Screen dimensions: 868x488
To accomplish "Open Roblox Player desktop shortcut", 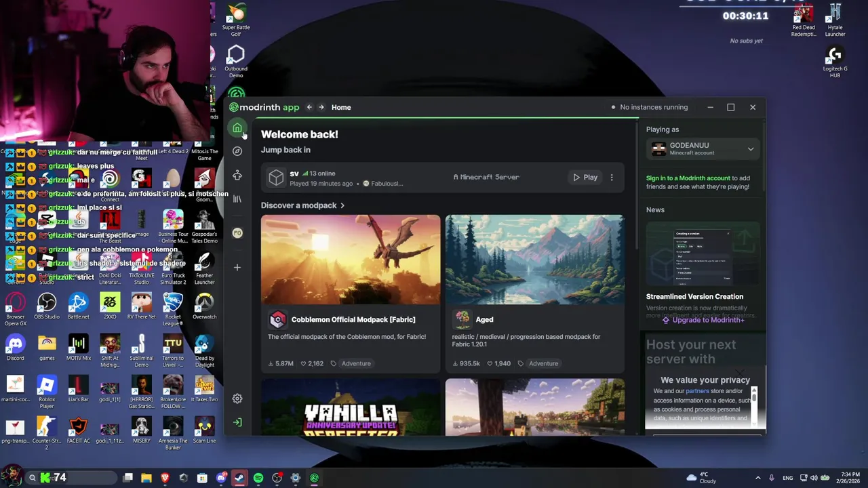I will (47, 392).
